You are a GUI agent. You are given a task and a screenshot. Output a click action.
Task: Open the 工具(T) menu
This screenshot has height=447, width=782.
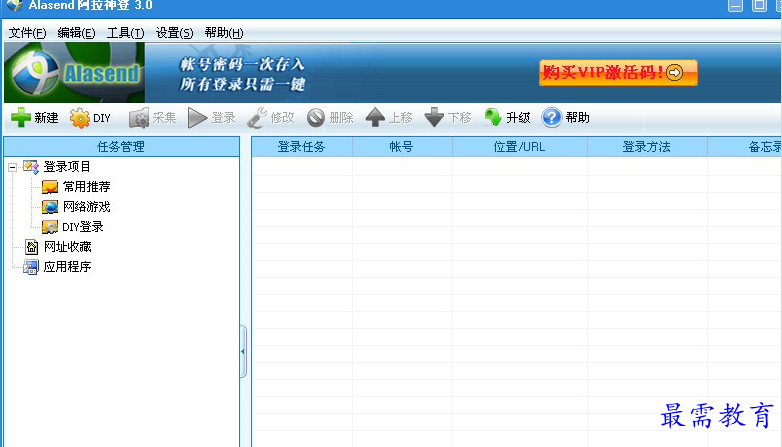126,33
